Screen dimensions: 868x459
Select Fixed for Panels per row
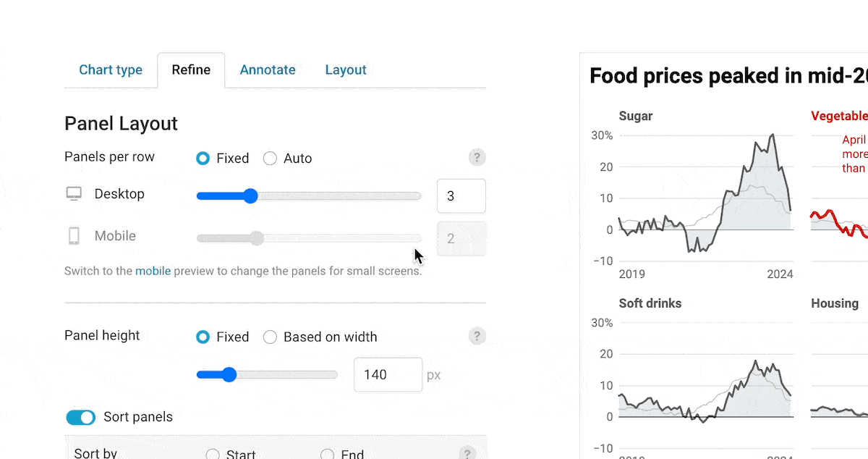(x=203, y=159)
